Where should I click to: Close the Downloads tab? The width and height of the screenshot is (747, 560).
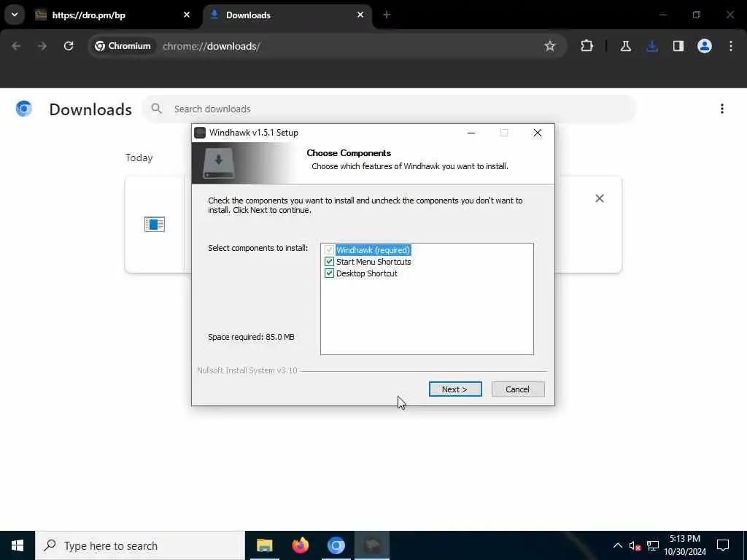point(360,15)
